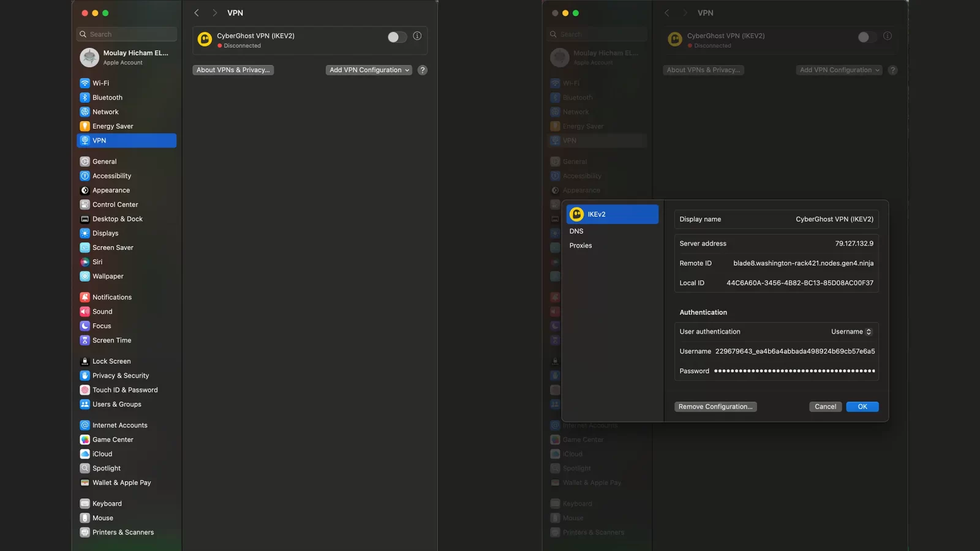980x551 pixels.
Task: Open Screen Time settings
Action: (126, 340)
